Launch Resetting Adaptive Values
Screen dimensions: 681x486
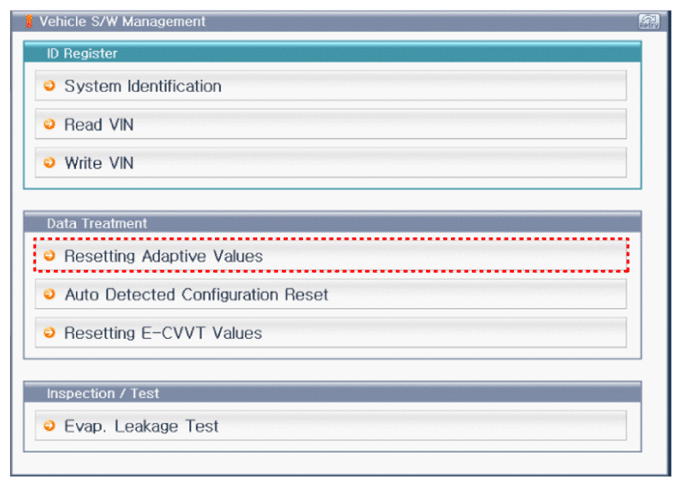tap(163, 256)
